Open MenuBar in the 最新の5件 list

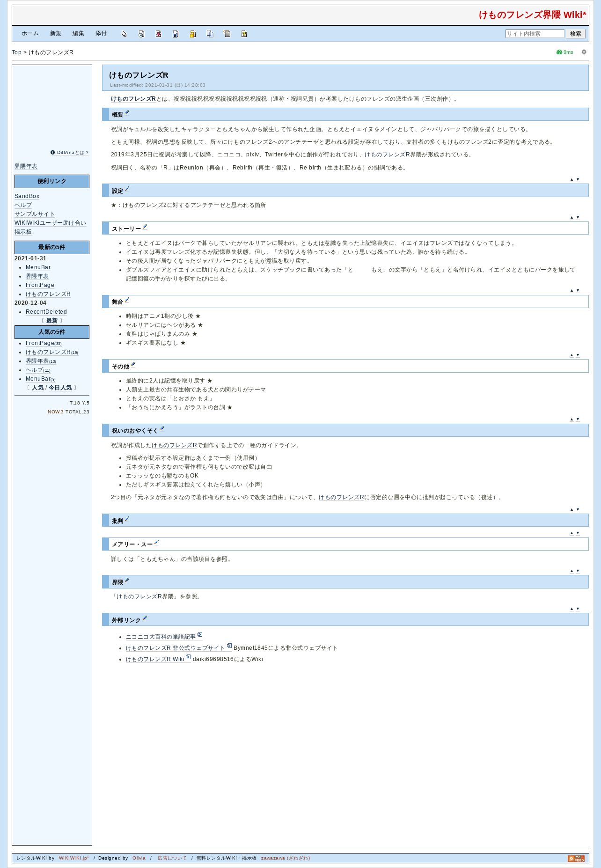click(38, 268)
